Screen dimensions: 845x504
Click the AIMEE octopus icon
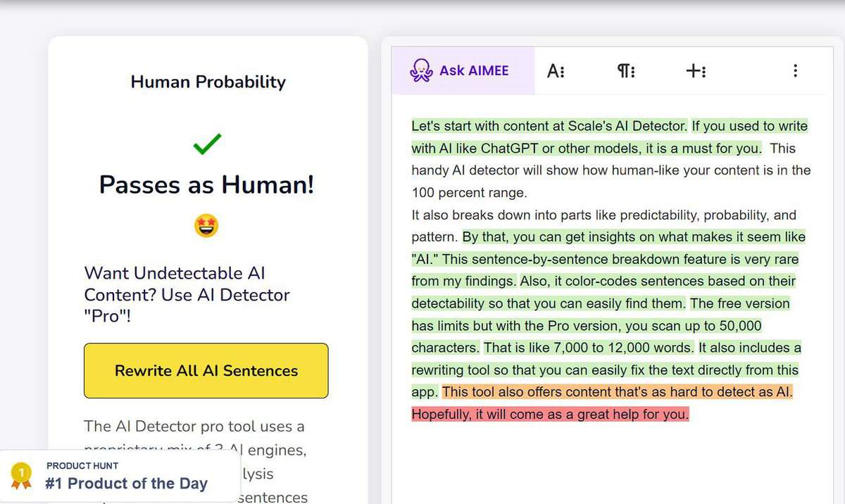coord(421,70)
